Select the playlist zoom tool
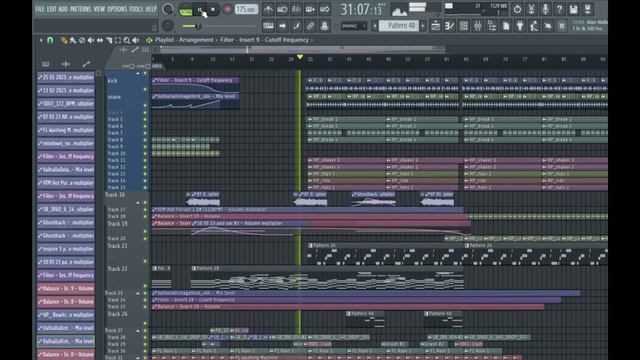Viewport: 640px width, 360px height. coord(127,40)
